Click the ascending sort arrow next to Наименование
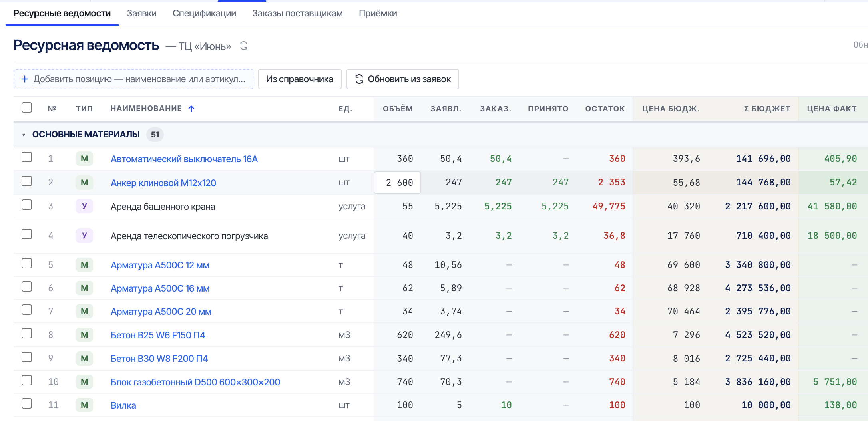 coord(191,109)
